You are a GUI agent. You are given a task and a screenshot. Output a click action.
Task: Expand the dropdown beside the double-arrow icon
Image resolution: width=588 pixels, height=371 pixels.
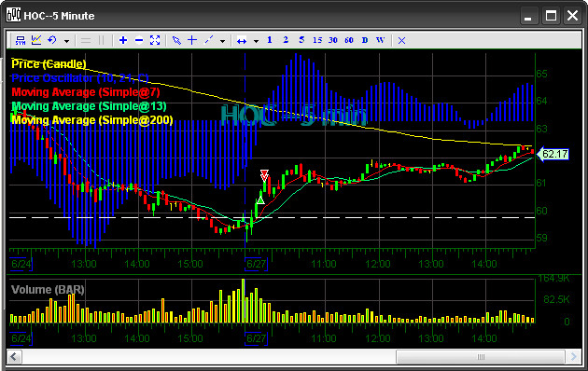[256, 41]
